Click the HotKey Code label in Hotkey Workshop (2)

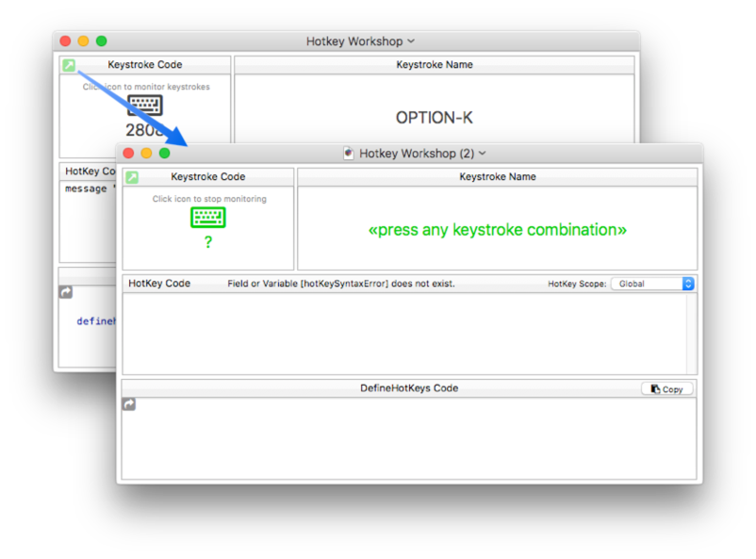click(159, 283)
